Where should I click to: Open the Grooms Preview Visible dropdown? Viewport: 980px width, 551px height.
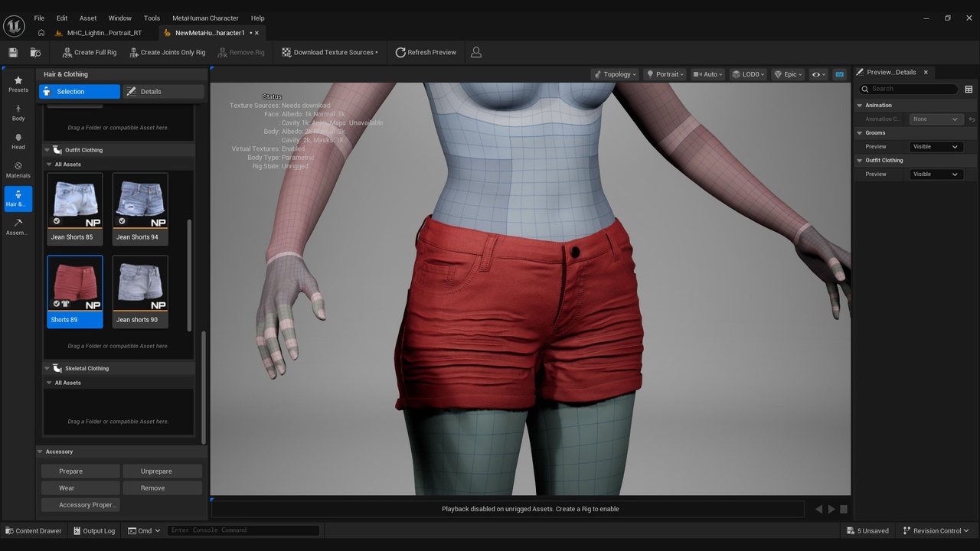[935, 146]
